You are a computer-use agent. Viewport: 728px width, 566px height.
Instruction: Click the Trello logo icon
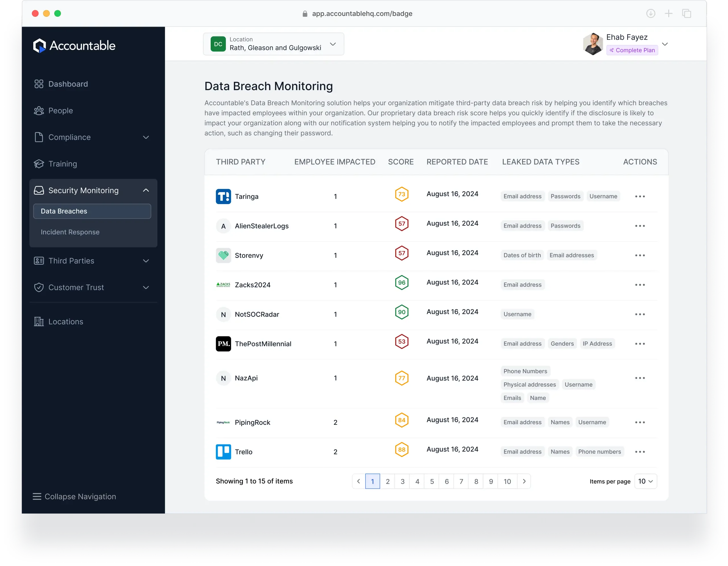pyautogui.click(x=223, y=452)
